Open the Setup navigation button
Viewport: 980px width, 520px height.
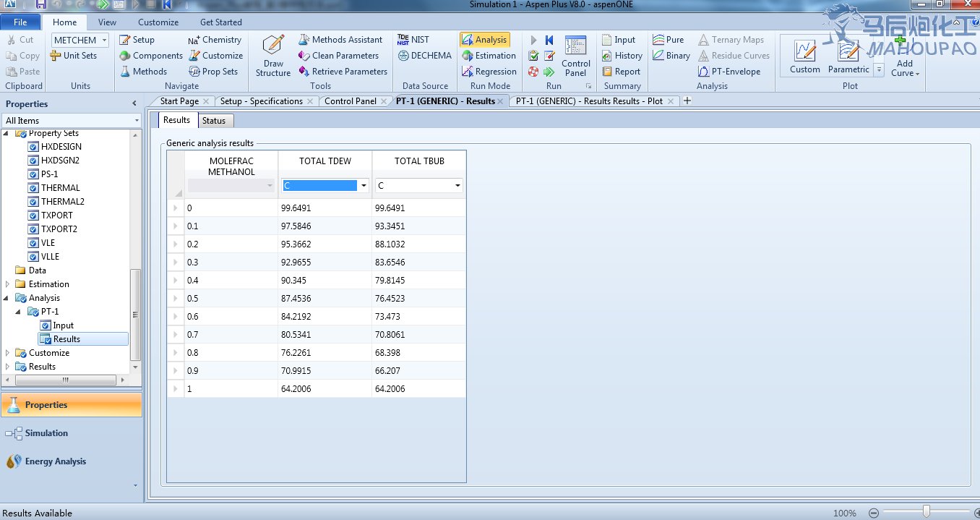tap(137, 40)
